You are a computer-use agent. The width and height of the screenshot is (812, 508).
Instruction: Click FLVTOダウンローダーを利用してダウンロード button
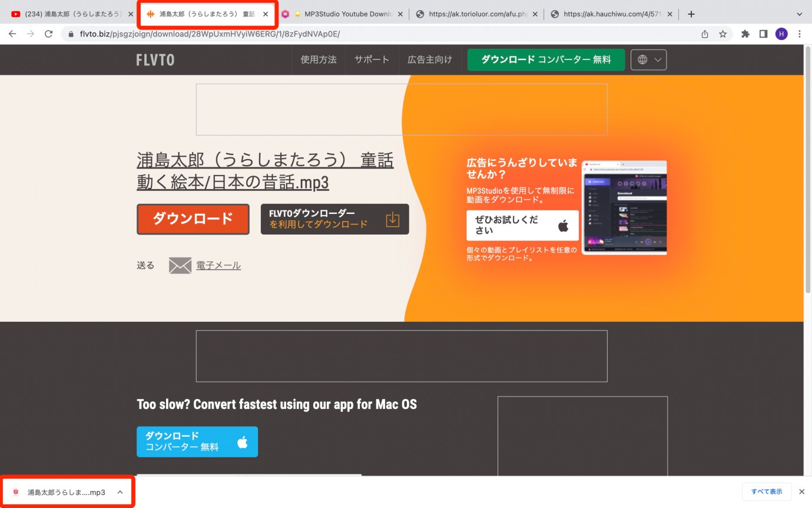pos(334,219)
